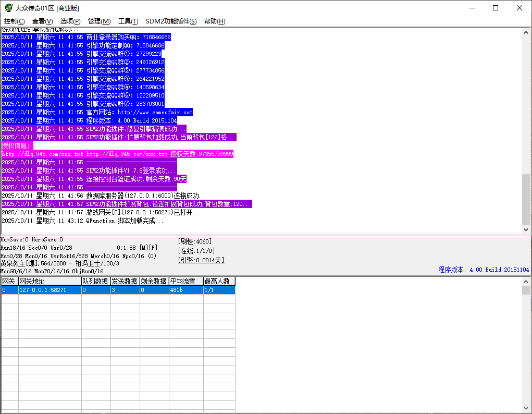
Task: Open the 查看(V) menu
Action: click(x=42, y=21)
